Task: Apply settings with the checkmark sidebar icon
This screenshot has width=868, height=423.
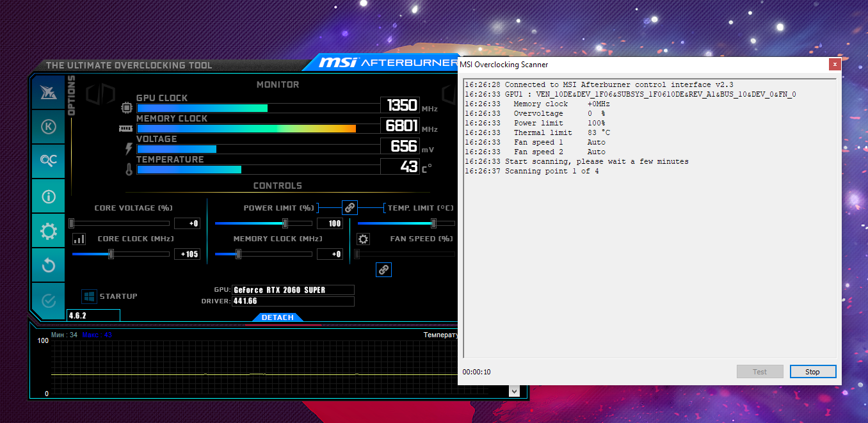Action: pos(49,300)
